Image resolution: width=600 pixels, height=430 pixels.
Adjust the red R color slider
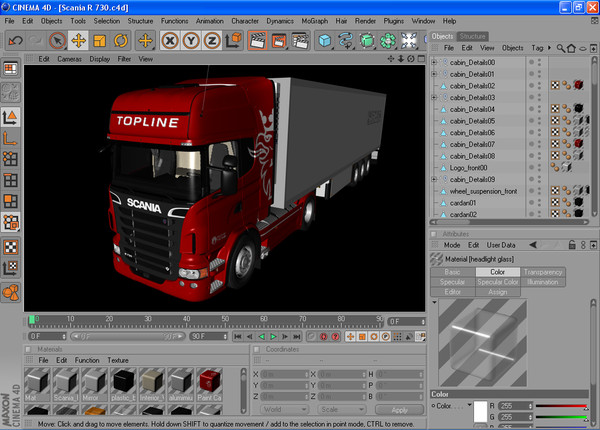coord(561,406)
